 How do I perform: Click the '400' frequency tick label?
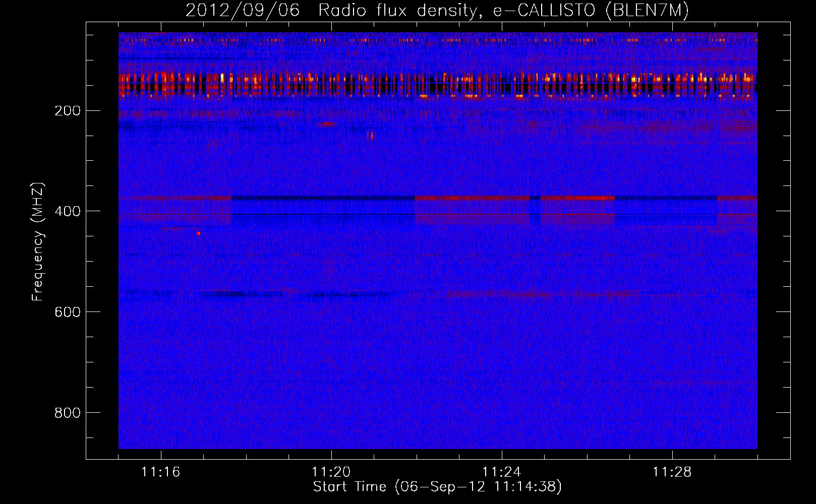click(67, 211)
